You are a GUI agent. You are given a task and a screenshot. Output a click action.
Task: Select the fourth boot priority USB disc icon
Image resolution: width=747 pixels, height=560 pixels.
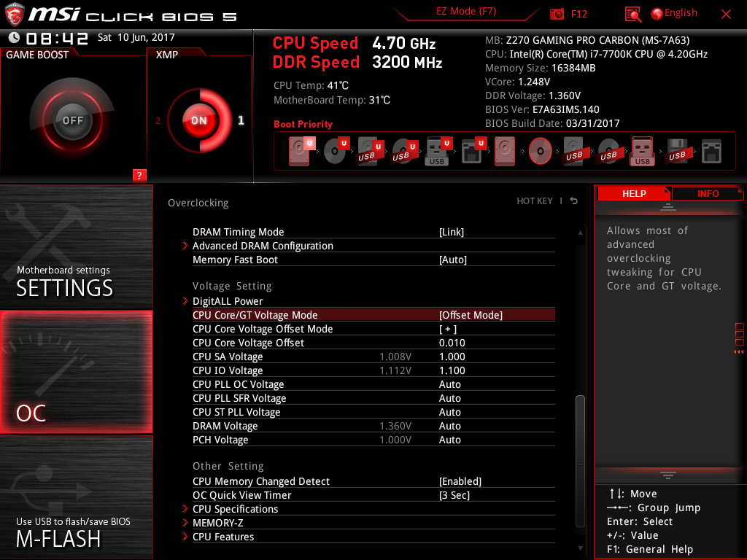[x=404, y=151]
